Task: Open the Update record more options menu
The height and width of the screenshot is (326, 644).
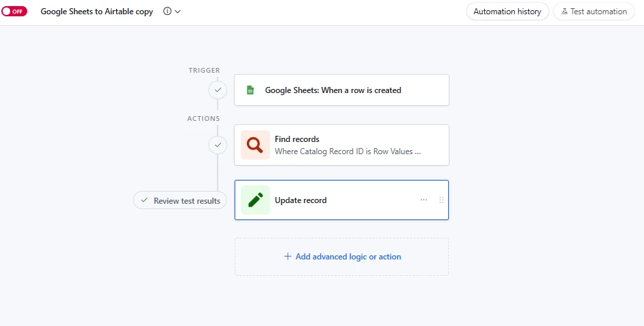Action: (x=424, y=200)
